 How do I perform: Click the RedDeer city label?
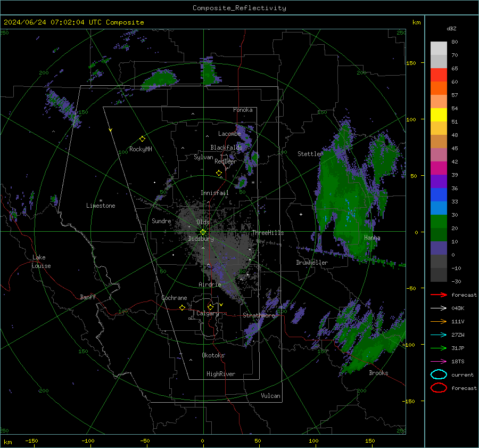[x=226, y=161]
